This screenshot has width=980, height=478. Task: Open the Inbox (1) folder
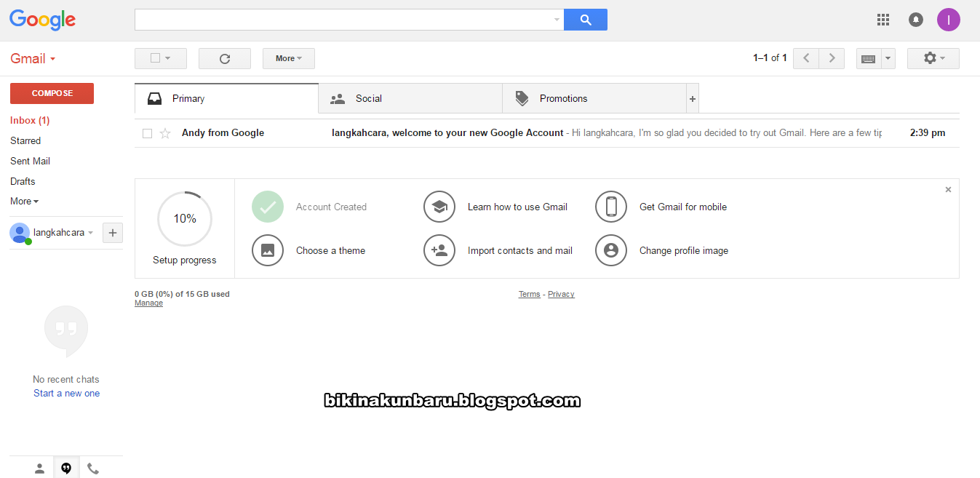click(x=30, y=120)
